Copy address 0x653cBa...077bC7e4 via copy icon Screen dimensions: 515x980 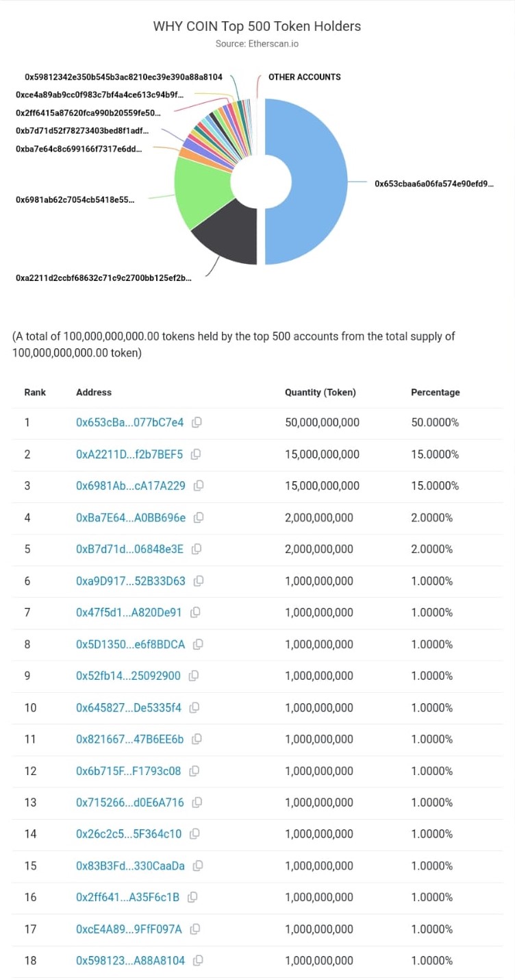[197, 422]
